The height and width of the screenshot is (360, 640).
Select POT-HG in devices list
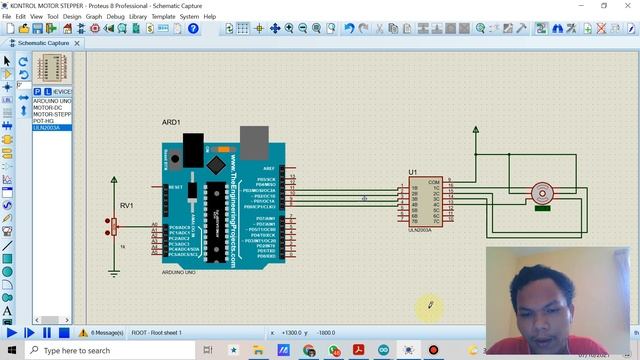point(52,121)
